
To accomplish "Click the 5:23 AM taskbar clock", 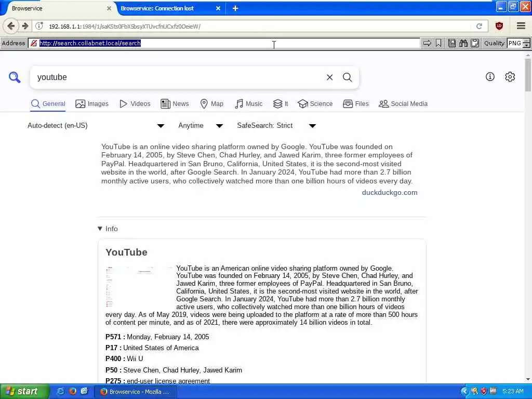I will coord(513,391).
